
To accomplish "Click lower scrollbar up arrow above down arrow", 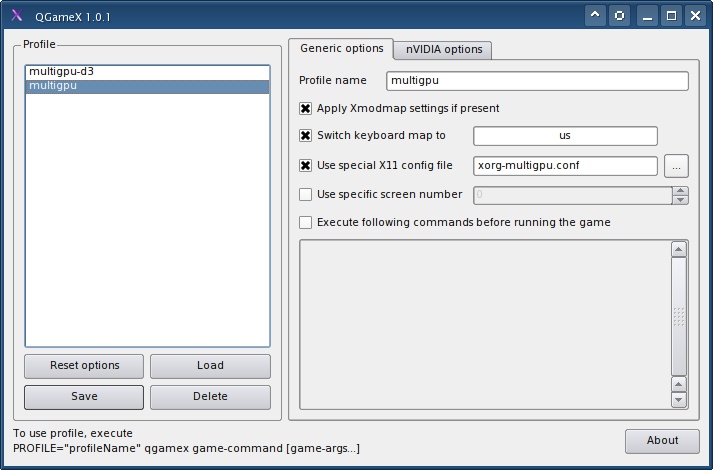I will (x=679, y=385).
